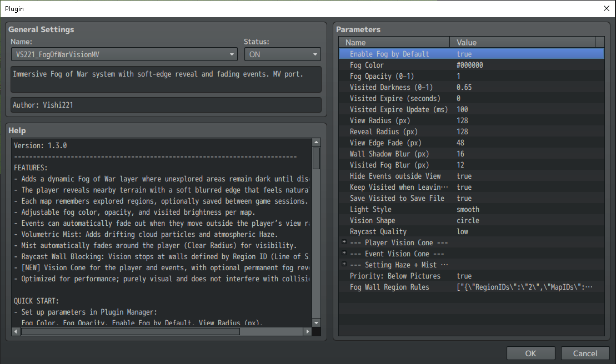
Task: Select the Light Style parameter
Action: tap(370, 209)
